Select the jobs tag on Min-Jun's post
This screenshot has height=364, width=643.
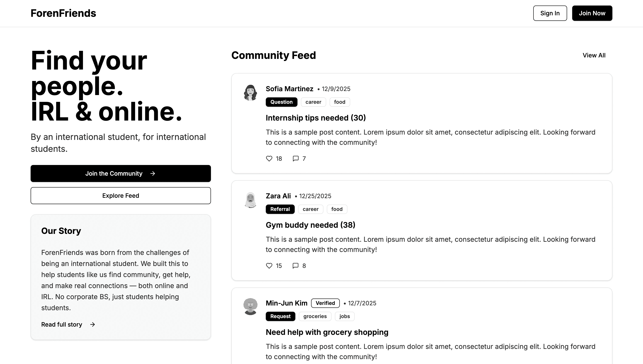click(x=344, y=316)
